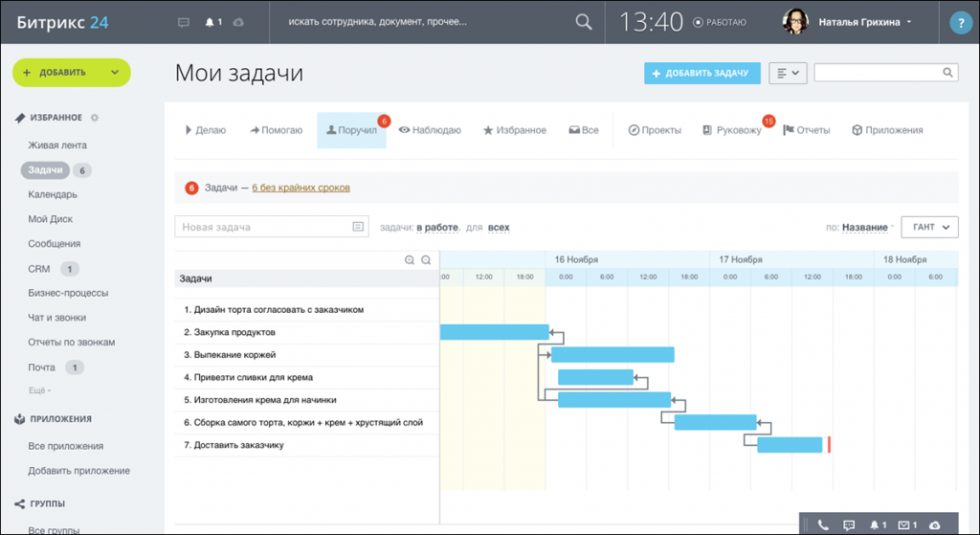The image size is (980, 535).
Task: Zoom out the Gantt chart scale
Action: point(427,259)
